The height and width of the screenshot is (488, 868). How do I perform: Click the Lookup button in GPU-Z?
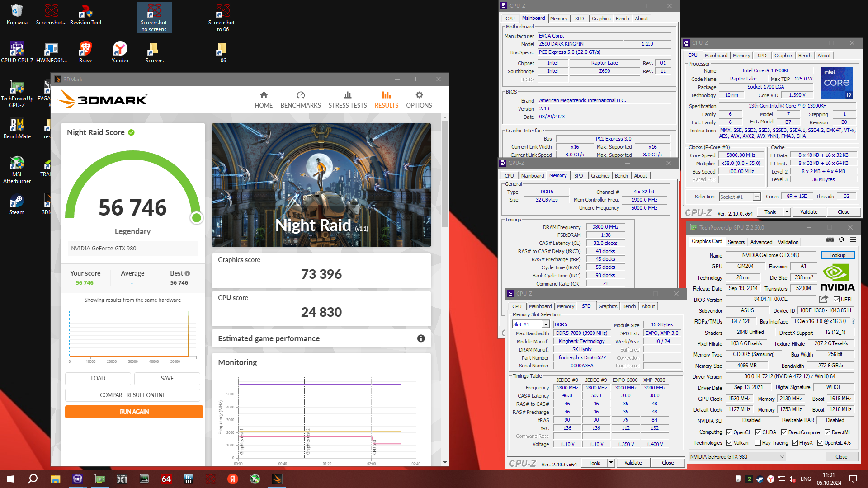pos(837,255)
